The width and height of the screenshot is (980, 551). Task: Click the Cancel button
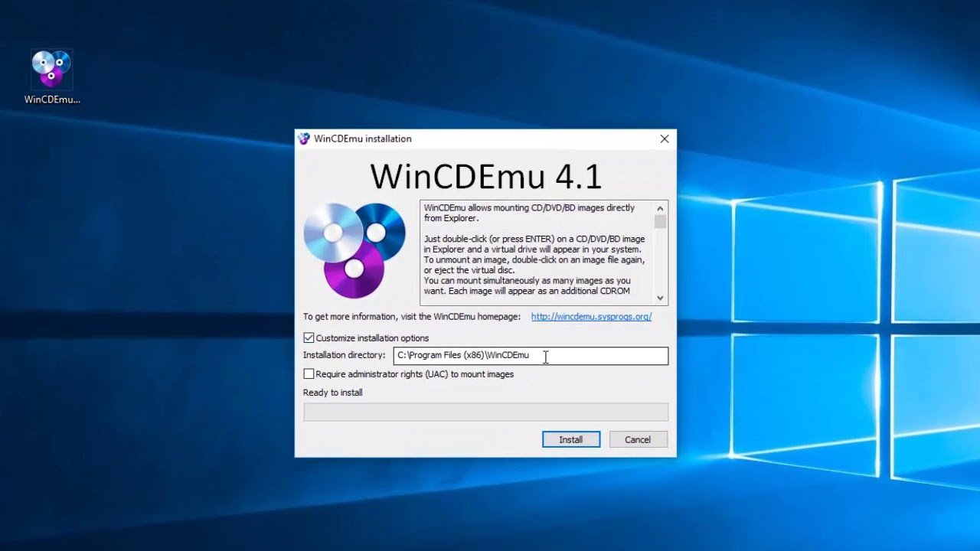638,439
